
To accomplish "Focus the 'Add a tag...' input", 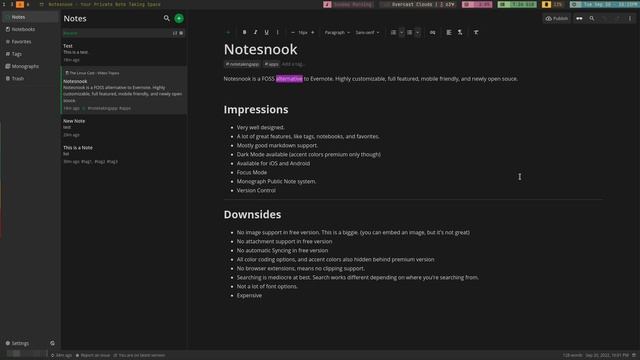I will [293, 64].
